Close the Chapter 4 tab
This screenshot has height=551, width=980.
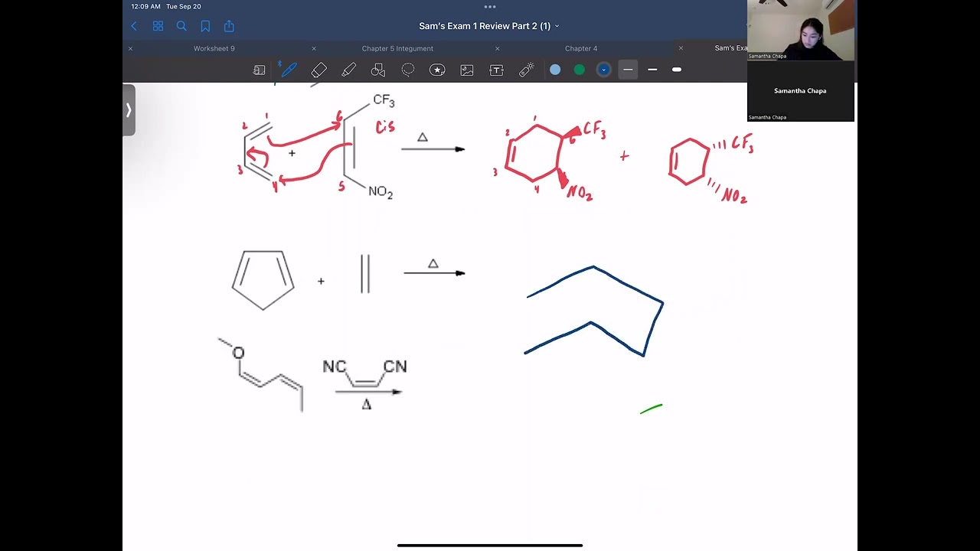(x=498, y=48)
